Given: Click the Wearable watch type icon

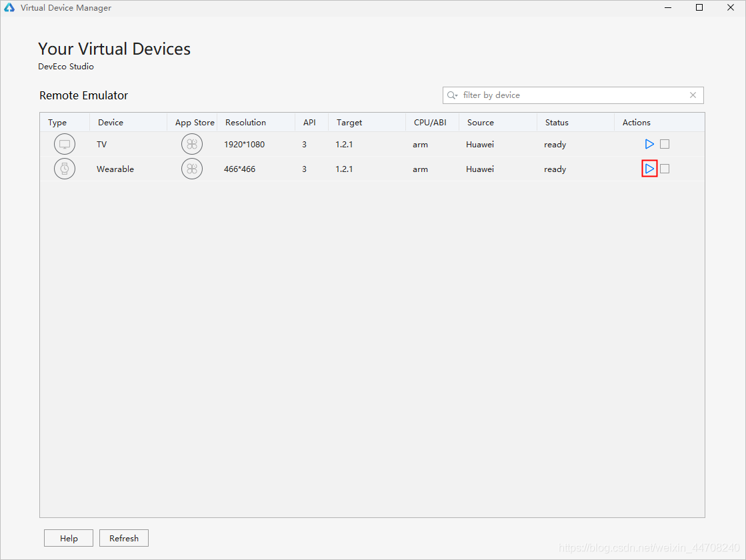Looking at the screenshot, I should click(x=65, y=169).
